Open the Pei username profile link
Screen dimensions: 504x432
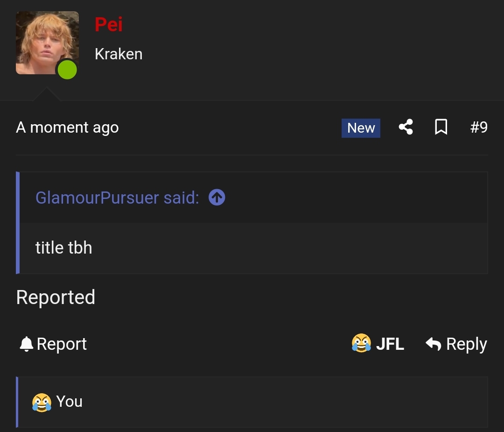109,24
